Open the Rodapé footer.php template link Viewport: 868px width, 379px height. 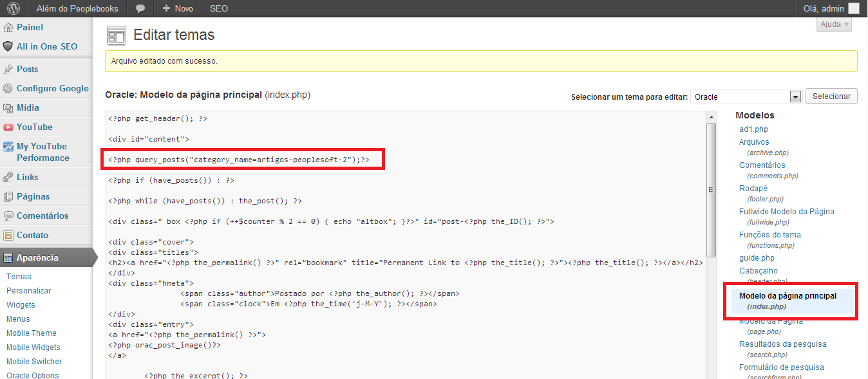753,189
